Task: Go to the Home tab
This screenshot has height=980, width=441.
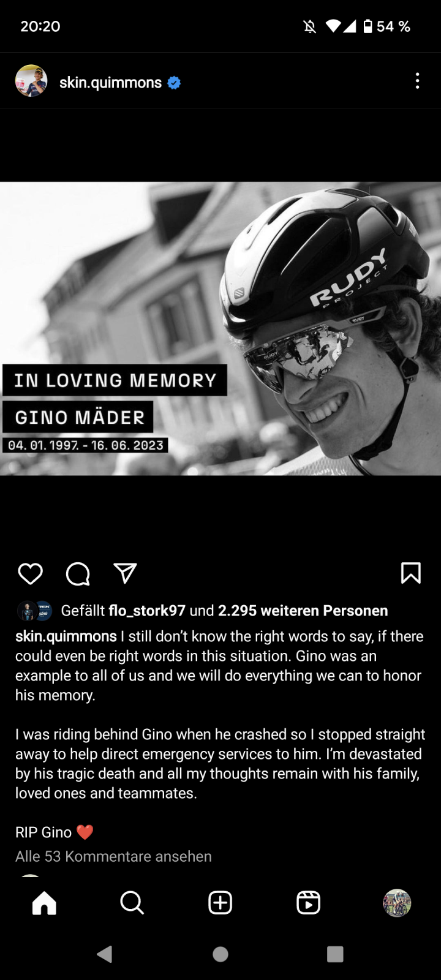Action: (x=44, y=903)
